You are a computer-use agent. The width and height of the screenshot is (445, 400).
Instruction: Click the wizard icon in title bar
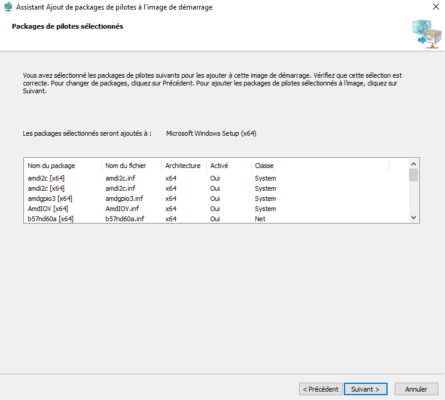(x=8, y=7)
